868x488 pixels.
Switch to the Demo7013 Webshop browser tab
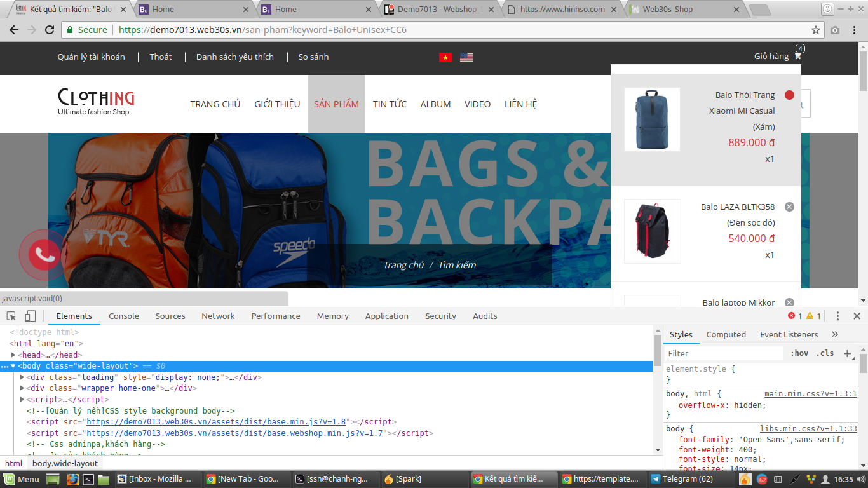(440, 10)
